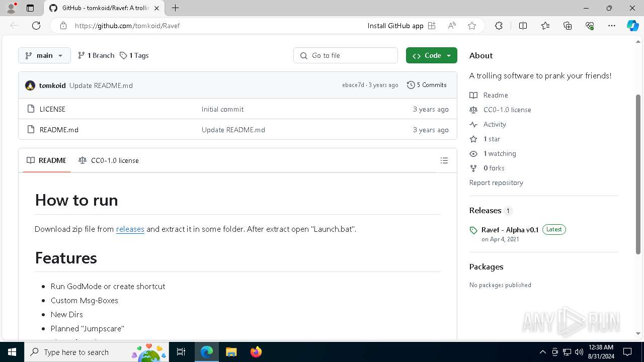Open the Copilot sidebar icon
The image size is (644, 362).
[632, 26]
